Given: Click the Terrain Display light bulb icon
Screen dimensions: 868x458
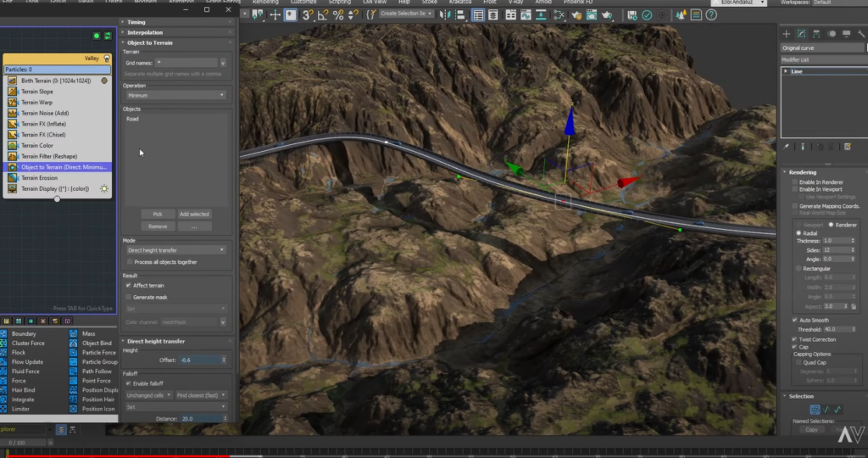Looking at the screenshot, I should click(104, 189).
